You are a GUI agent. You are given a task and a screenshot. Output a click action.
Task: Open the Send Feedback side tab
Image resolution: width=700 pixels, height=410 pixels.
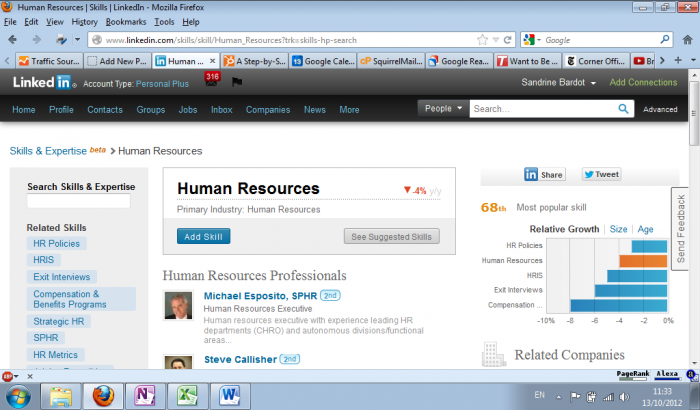[x=680, y=229]
